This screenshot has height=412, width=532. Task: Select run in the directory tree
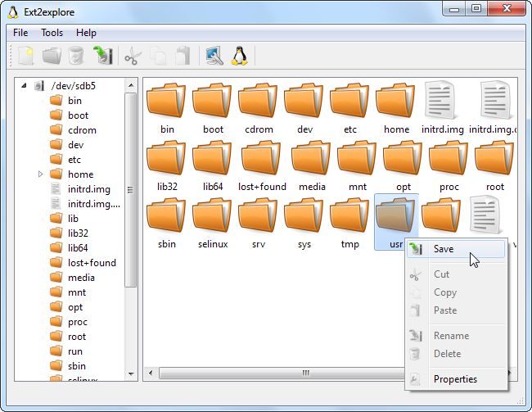tap(75, 351)
